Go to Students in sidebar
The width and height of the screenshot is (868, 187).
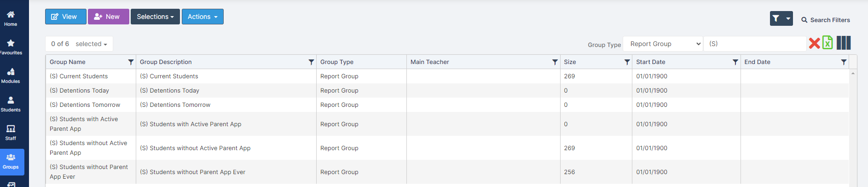pyautogui.click(x=11, y=104)
